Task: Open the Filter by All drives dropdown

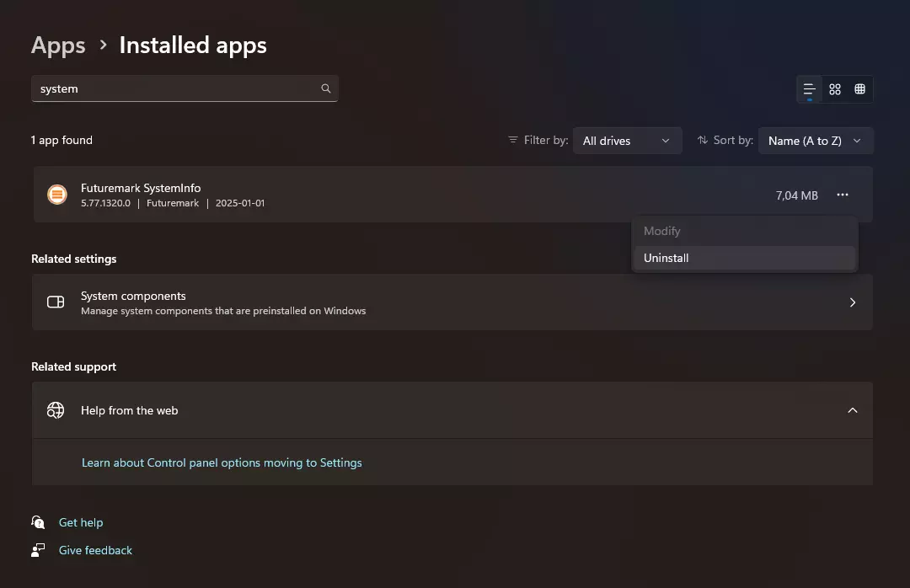Action: pyautogui.click(x=627, y=141)
